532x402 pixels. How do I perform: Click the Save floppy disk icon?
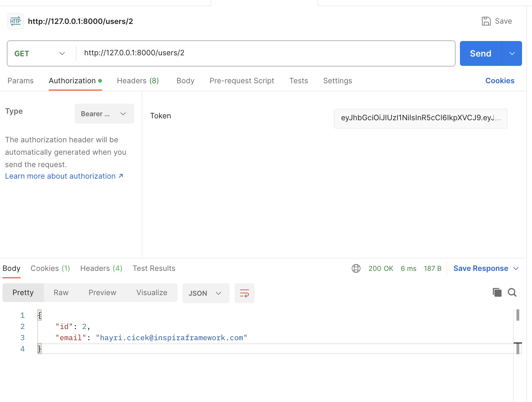tap(486, 21)
